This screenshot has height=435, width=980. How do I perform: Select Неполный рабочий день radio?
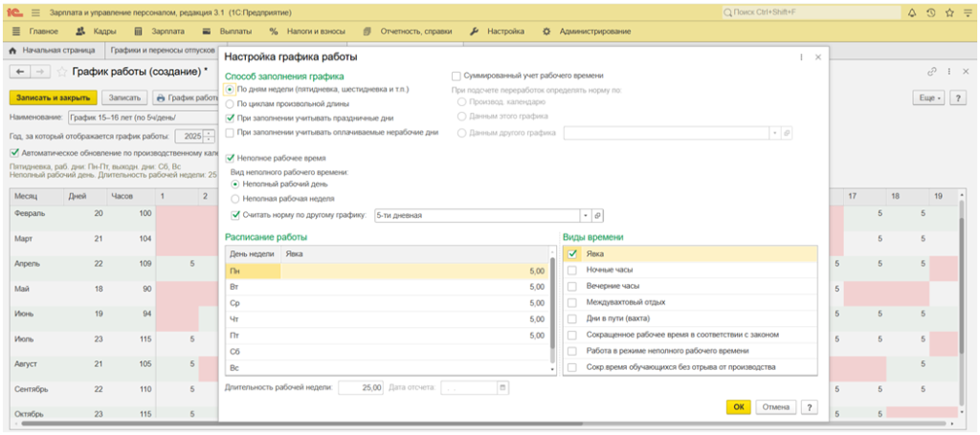coord(235,185)
